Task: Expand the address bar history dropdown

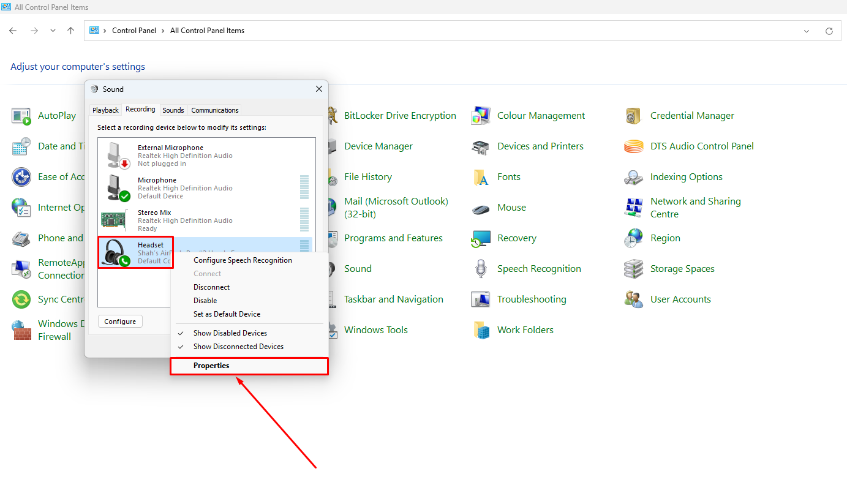Action: point(807,31)
